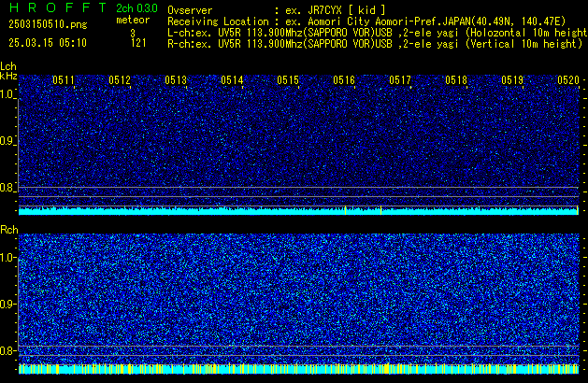Image resolution: width=588 pixels, height=383 pixels.
Task: Click the Rch channel label
Action: (x=9, y=230)
